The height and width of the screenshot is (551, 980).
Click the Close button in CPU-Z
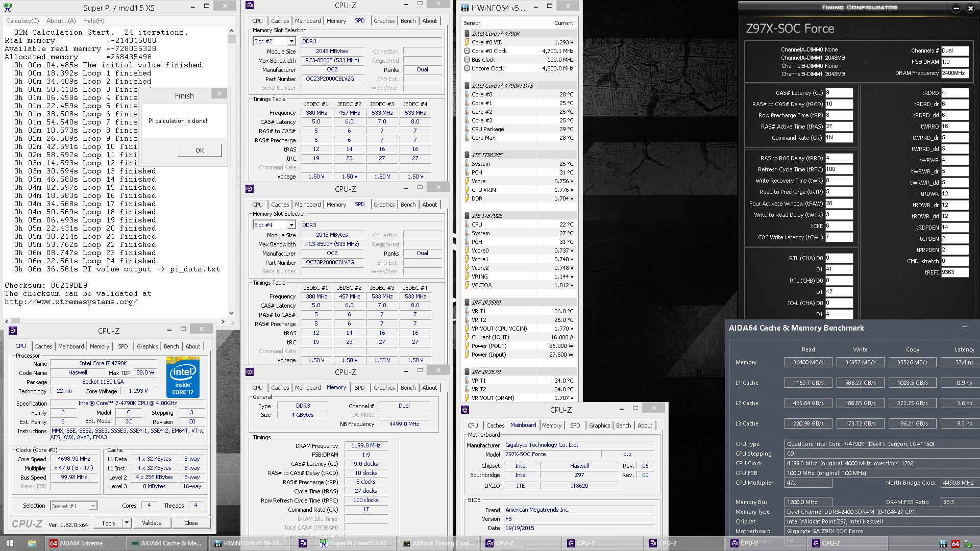tap(191, 523)
